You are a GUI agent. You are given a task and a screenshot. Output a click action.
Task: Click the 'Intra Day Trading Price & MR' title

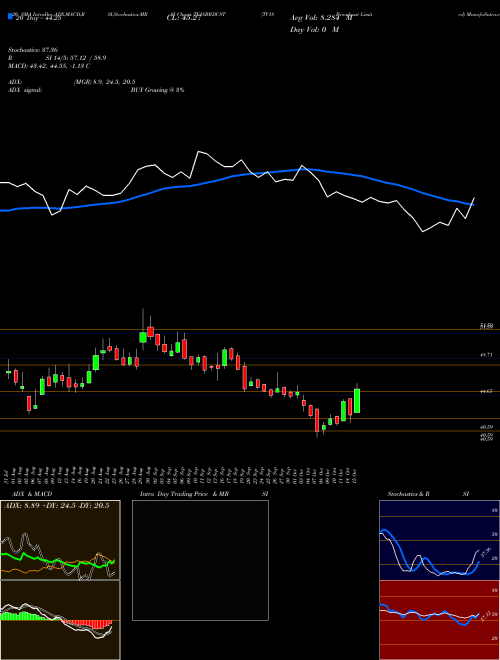tap(185, 494)
